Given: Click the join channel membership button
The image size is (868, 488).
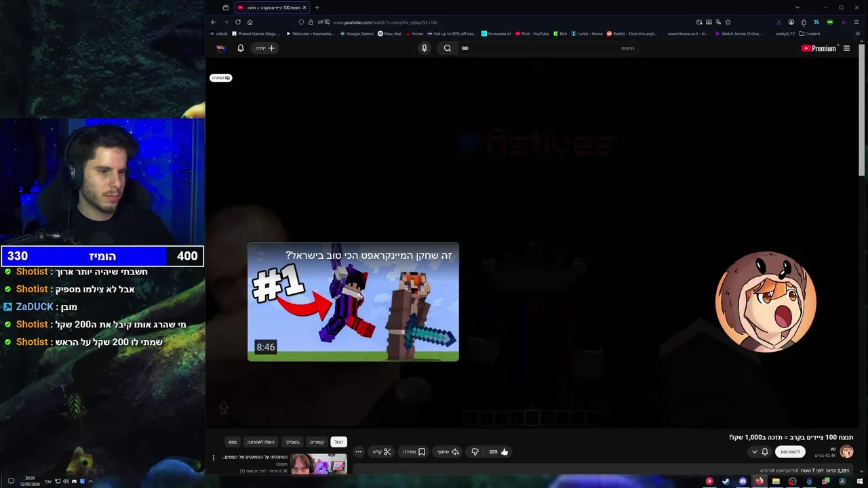Looking at the screenshot, I should click(x=791, y=451).
